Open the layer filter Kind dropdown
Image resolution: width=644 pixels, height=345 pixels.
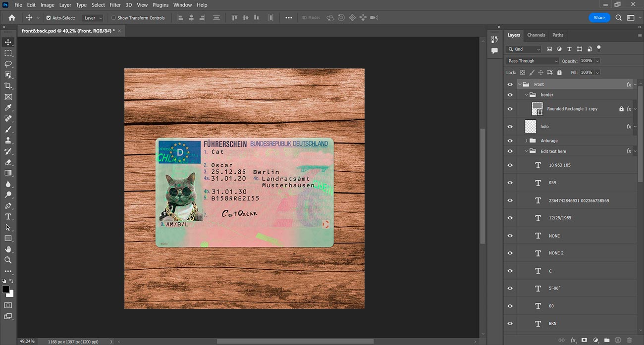[x=524, y=49]
